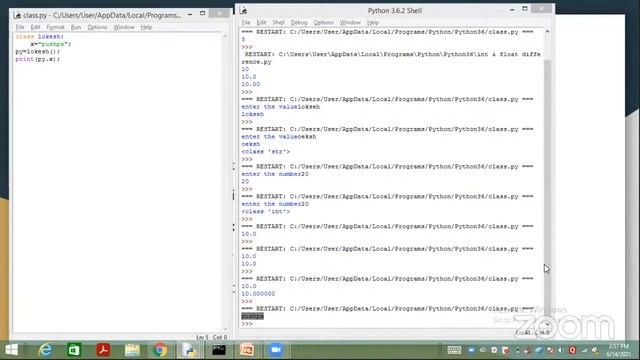Viewport: 640px width, 360px height.
Task: Click 'enter the valuelokseh' line in shell
Action: coord(280,107)
